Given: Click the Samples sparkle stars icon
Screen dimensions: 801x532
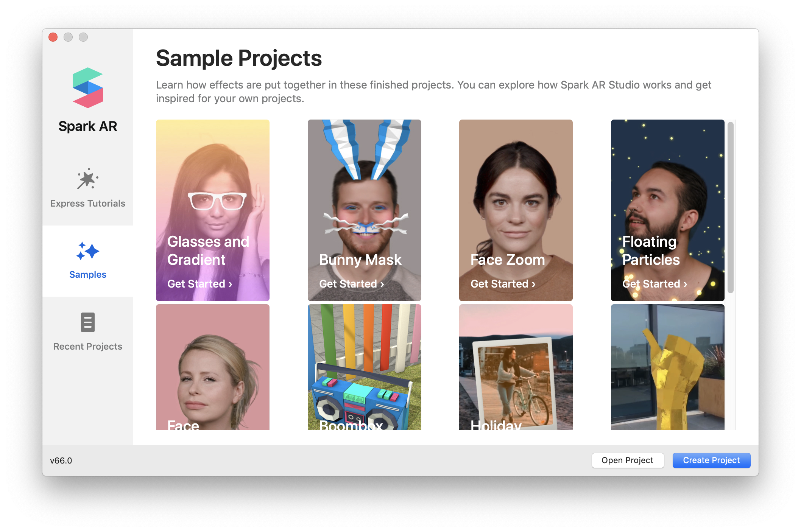Looking at the screenshot, I should [x=88, y=251].
